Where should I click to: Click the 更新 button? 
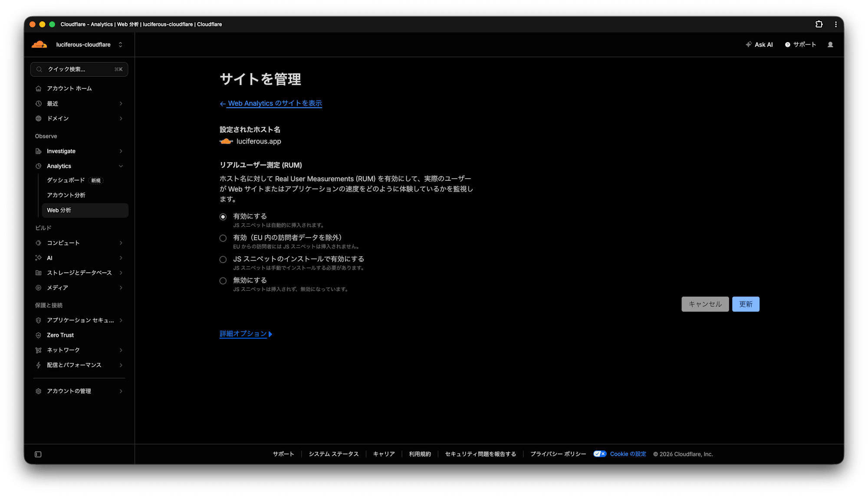coord(746,304)
